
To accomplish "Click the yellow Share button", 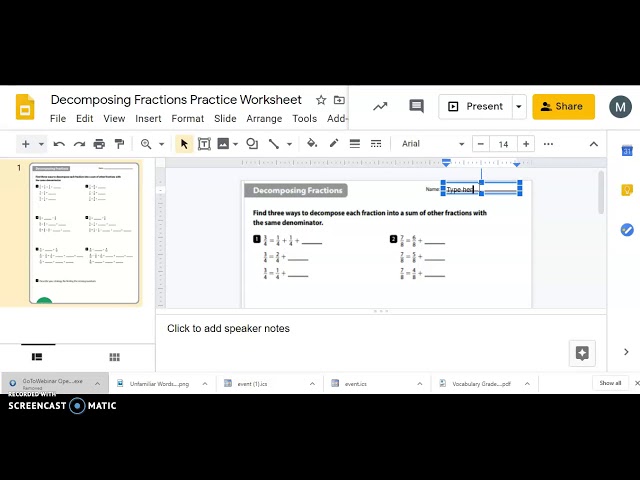I will [563, 107].
